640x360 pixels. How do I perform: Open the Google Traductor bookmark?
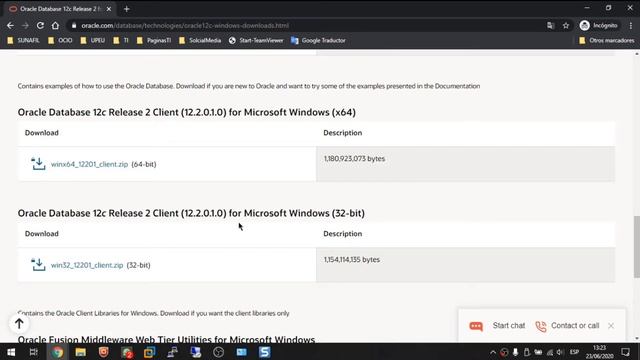[318, 40]
